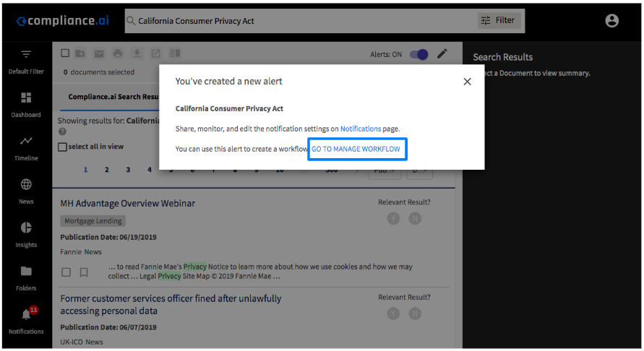
Task: Open the Default Filter sidebar item
Action: pos(26,62)
